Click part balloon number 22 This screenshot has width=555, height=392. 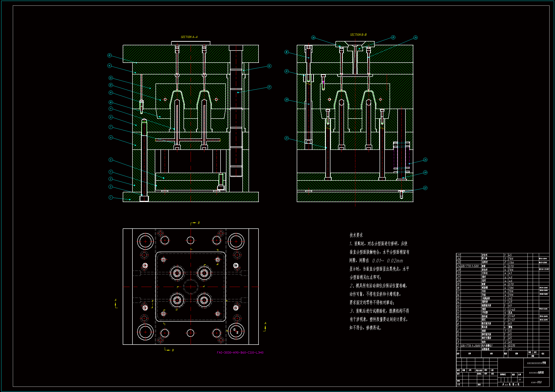pos(425,188)
